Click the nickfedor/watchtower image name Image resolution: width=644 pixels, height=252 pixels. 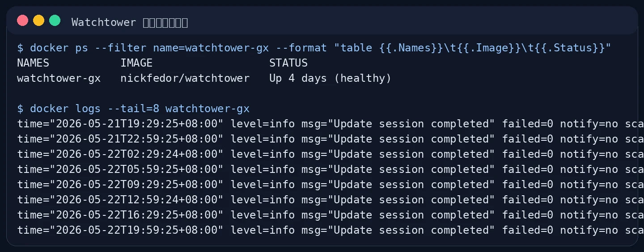(x=185, y=78)
